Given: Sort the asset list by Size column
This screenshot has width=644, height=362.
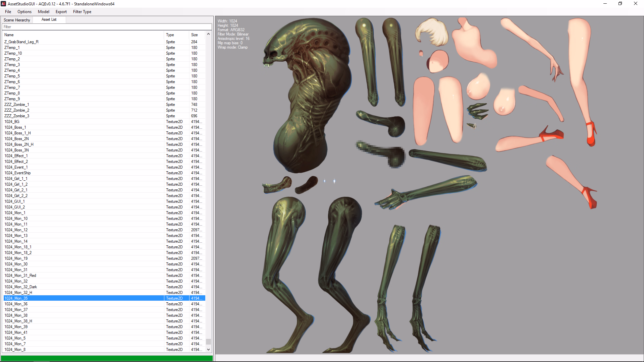Looking at the screenshot, I should tap(195, 35).
